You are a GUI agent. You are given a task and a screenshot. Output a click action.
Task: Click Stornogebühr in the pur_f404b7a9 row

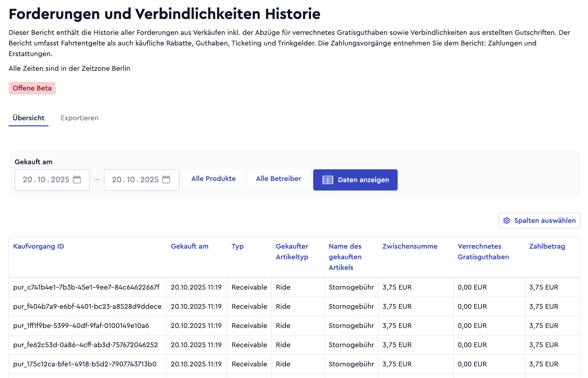point(351,306)
